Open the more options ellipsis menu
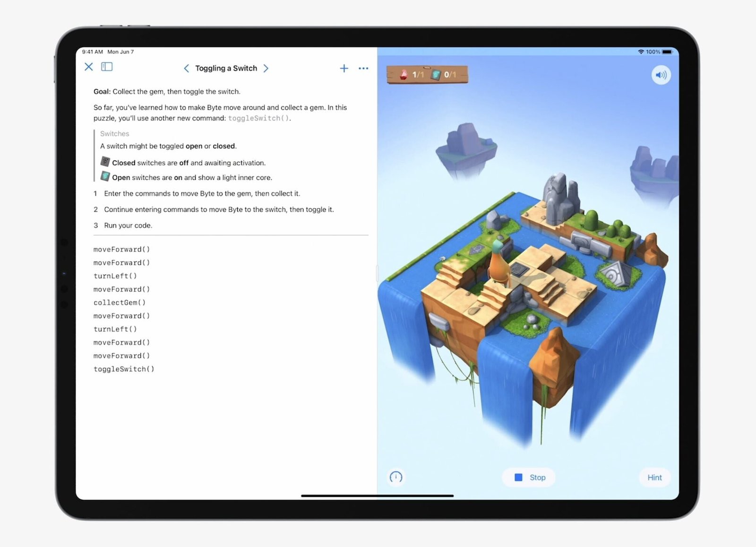This screenshot has height=547, width=756. pos(363,69)
